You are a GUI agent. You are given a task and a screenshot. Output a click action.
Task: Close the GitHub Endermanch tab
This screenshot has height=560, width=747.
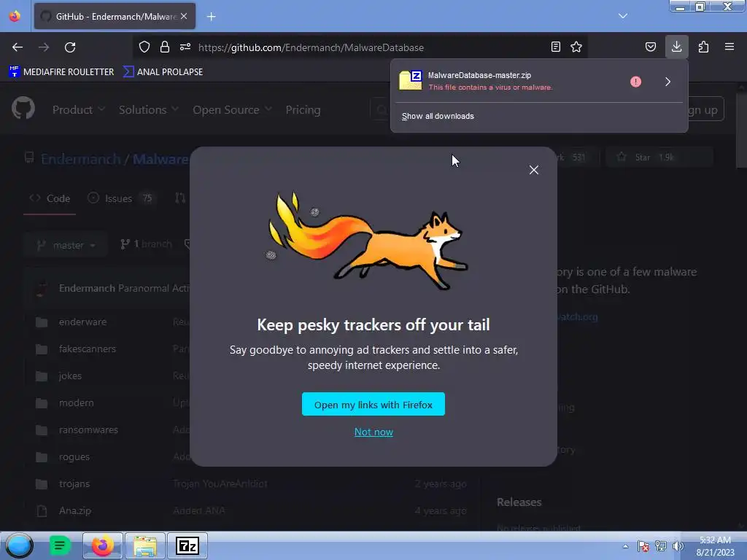coord(184,16)
